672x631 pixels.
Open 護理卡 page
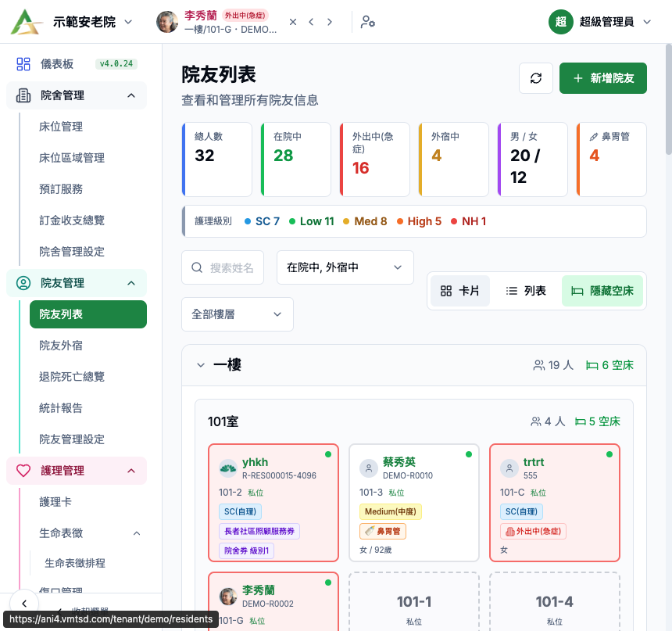pyautogui.click(x=55, y=502)
